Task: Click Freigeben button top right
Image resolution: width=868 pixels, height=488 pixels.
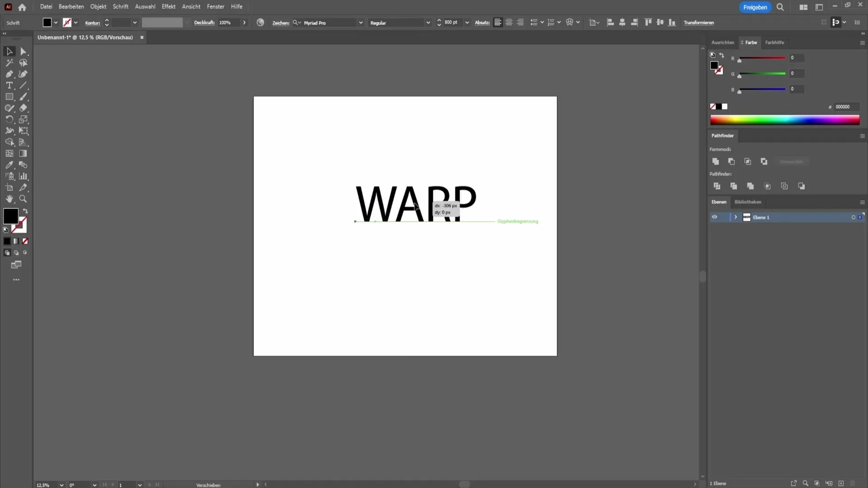Action: click(x=755, y=7)
